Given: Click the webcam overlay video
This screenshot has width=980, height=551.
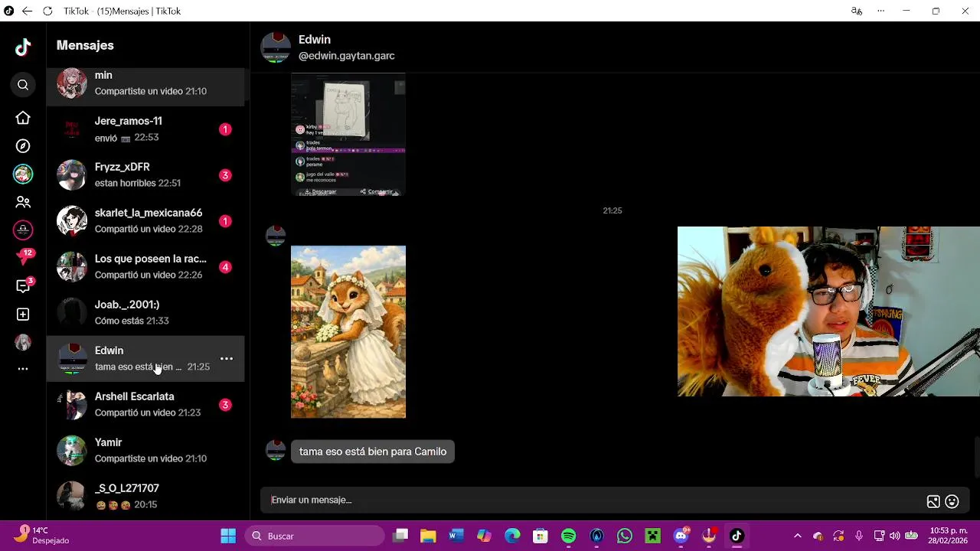Looking at the screenshot, I should point(828,311).
